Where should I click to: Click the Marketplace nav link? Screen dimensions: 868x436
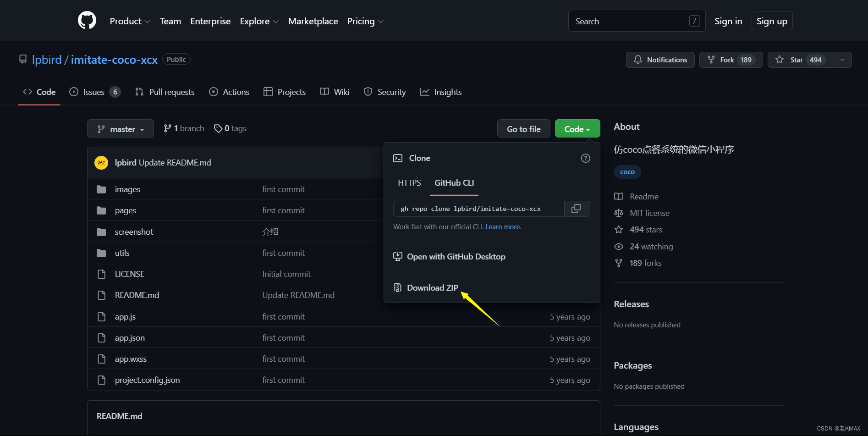point(313,21)
